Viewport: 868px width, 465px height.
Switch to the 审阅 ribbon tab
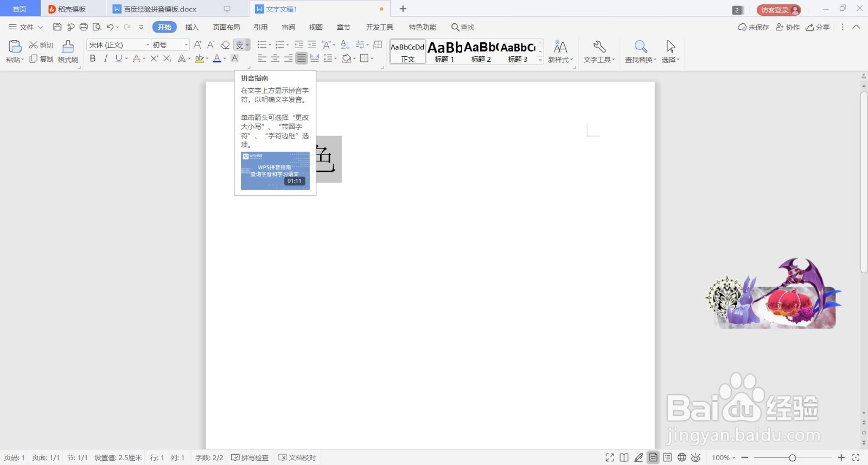coord(289,27)
